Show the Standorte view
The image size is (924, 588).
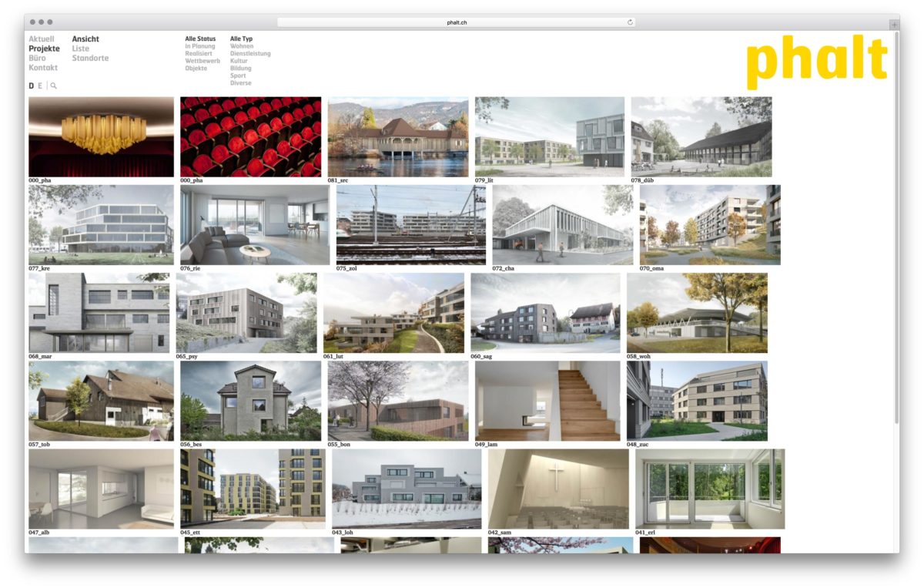[90, 59]
